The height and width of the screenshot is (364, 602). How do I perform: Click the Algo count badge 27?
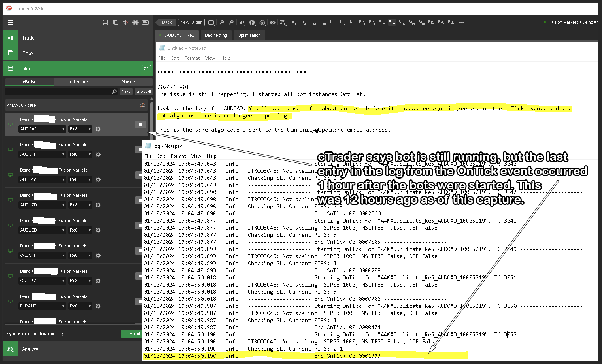pos(146,68)
